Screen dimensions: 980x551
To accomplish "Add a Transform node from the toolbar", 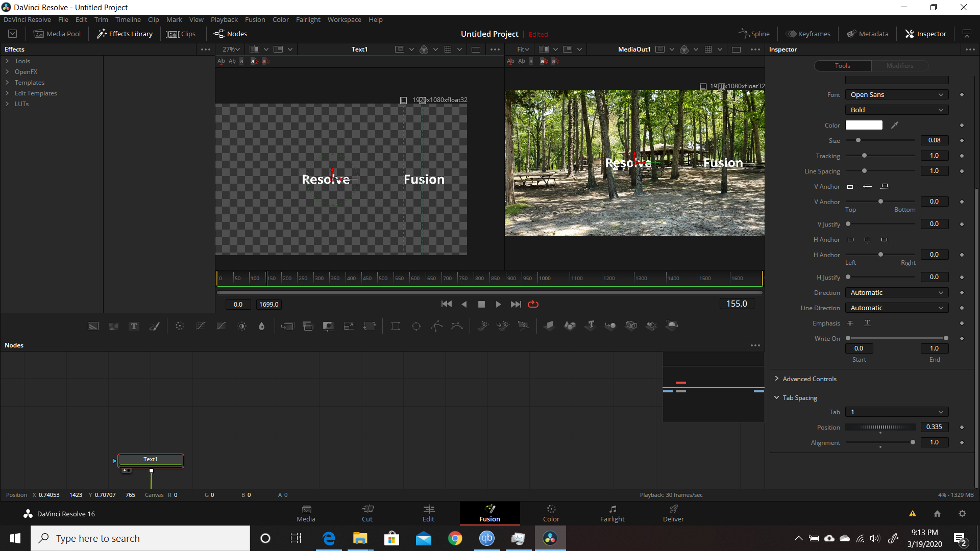I will coord(370,326).
